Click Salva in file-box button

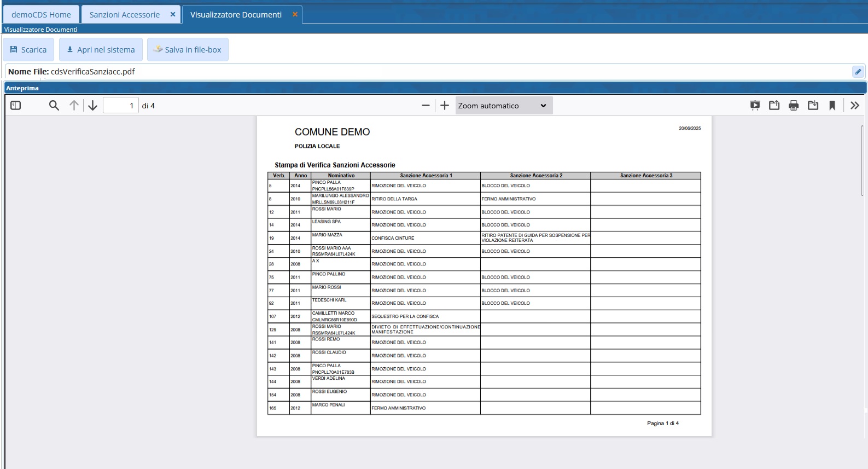(188, 49)
